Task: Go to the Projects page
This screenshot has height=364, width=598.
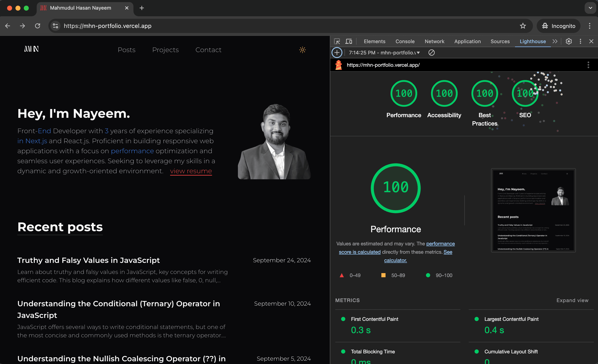Action: pos(165,50)
